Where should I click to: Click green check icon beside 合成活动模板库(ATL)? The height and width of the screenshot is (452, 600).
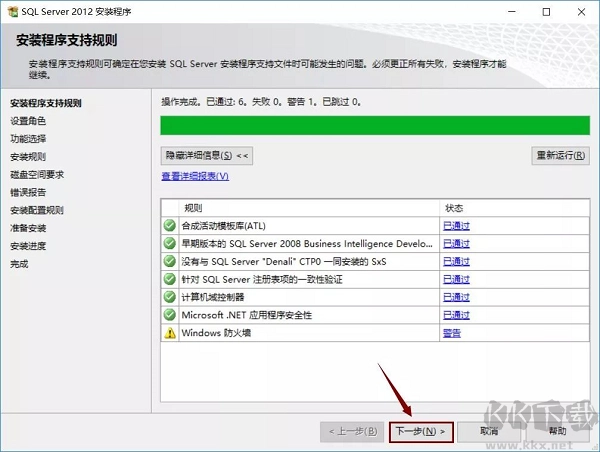[x=169, y=225]
